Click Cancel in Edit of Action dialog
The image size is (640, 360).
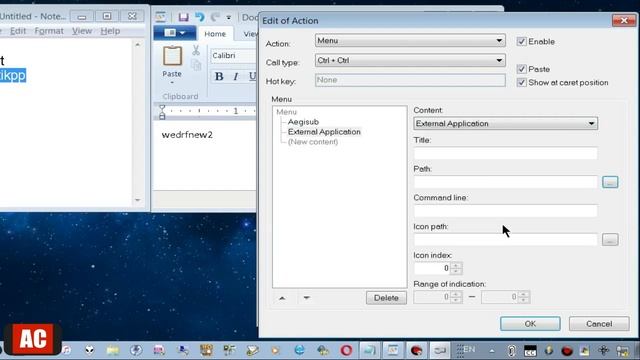pyautogui.click(x=599, y=324)
